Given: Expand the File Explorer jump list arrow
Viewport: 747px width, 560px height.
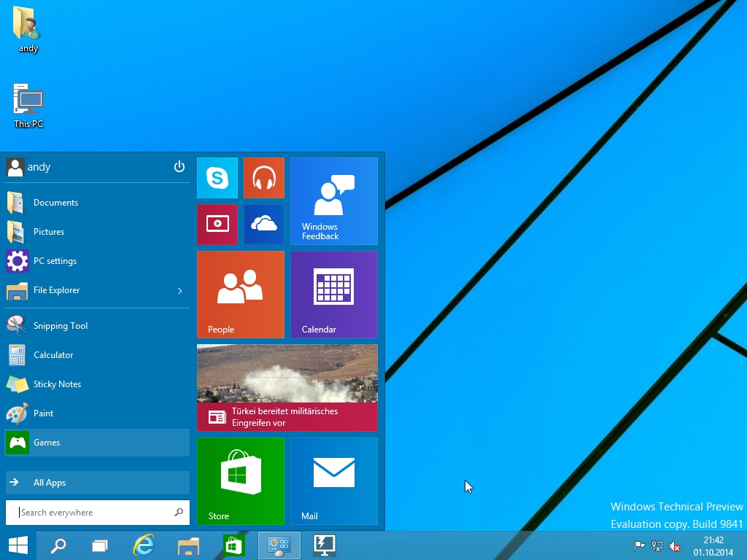Looking at the screenshot, I should pos(180,291).
